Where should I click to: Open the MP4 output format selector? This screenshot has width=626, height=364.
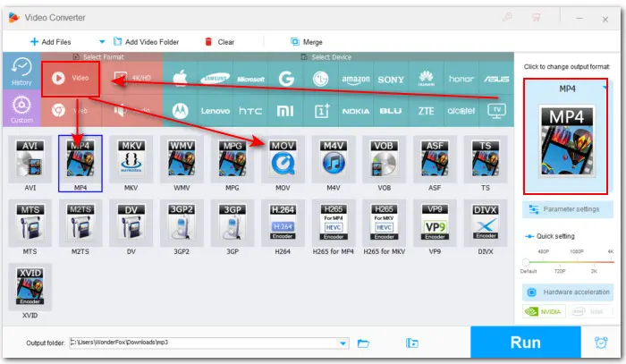point(566,136)
